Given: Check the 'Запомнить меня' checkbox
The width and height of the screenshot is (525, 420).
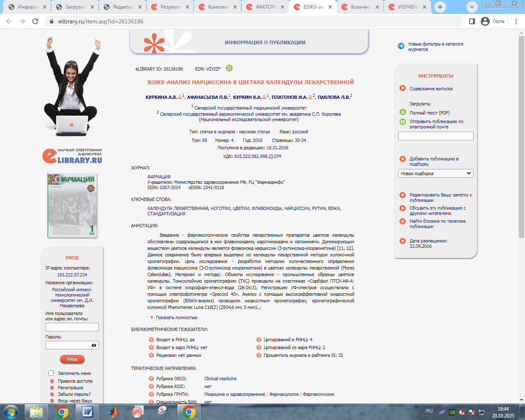Looking at the screenshot, I should 51,373.
